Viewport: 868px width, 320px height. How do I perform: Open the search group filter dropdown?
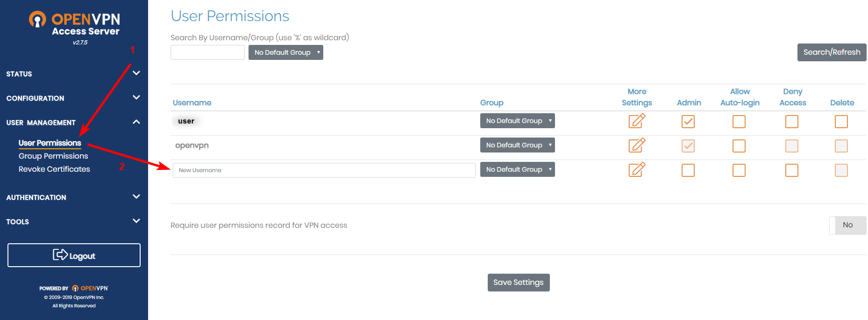click(x=286, y=52)
